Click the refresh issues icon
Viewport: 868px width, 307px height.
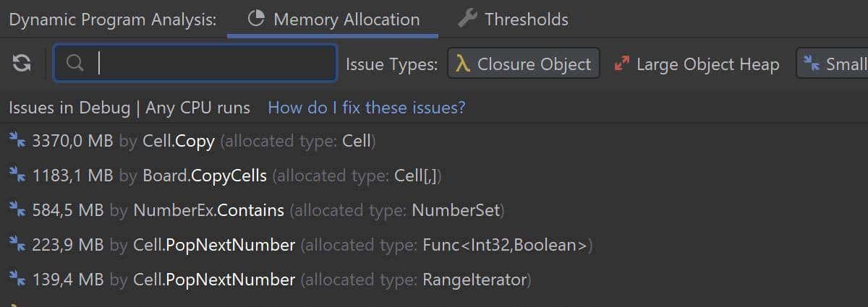22,64
